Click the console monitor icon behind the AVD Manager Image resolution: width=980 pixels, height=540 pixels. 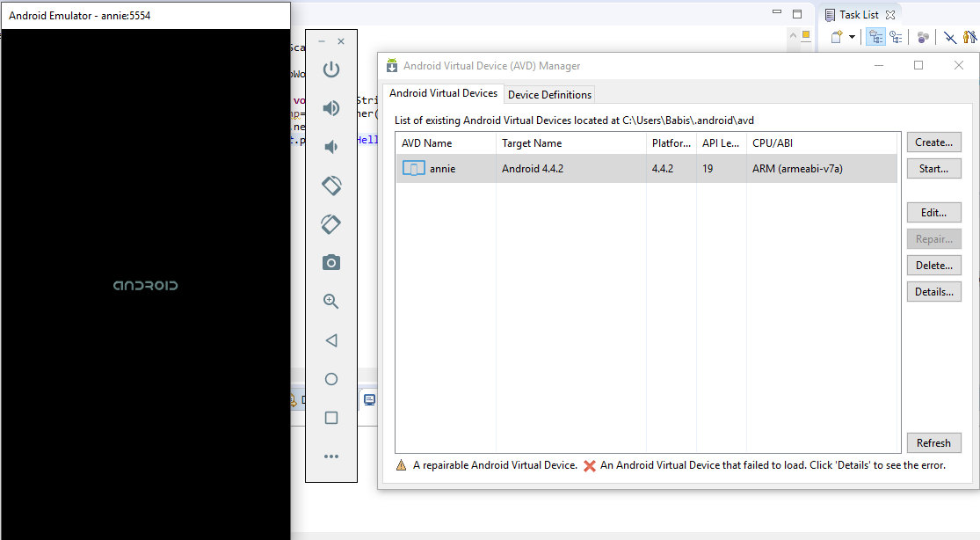point(369,400)
